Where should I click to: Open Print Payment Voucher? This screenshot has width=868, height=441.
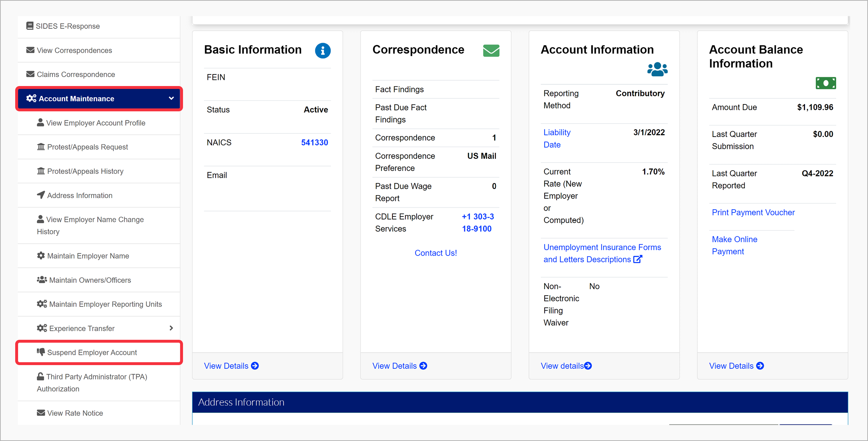point(753,212)
